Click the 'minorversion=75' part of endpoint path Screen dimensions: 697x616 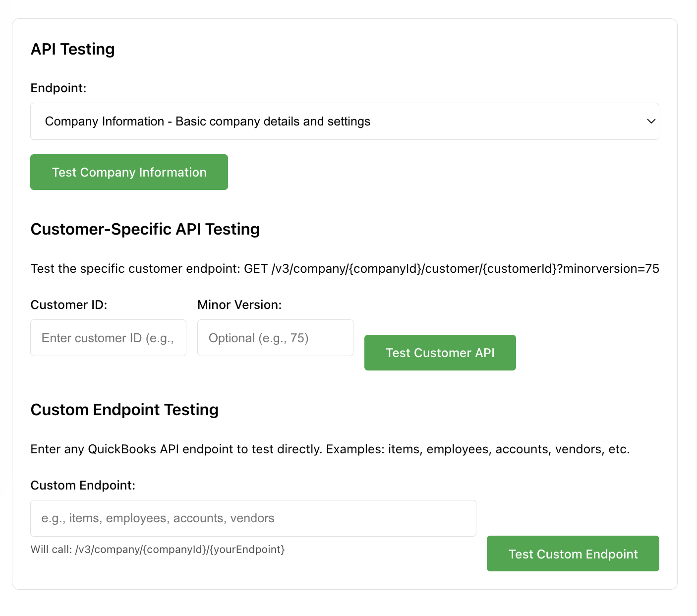point(611,269)
